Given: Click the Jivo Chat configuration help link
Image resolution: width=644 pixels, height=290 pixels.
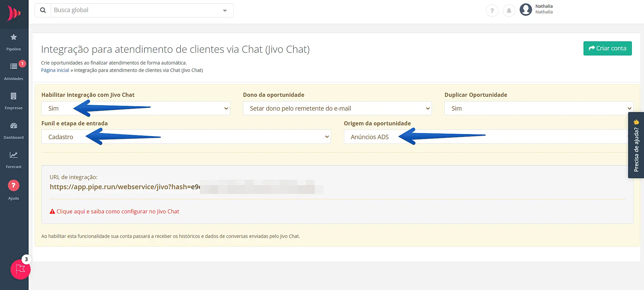Looking at the screenshot, I should point(118,211).
